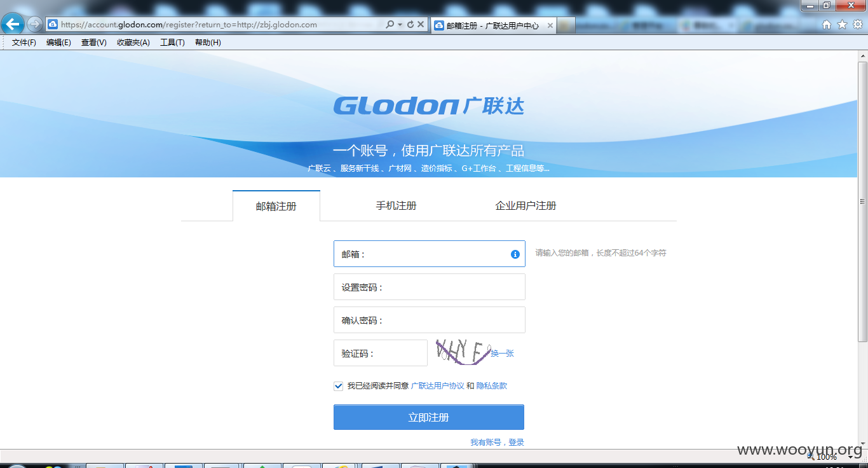The image size is (868, 468).
Task: Open the Favorites star icon
Action: pos(842,24)
